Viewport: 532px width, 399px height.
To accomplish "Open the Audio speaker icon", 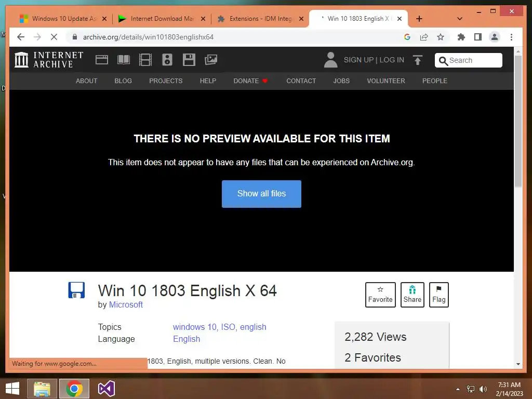I will tap(167, 60).
